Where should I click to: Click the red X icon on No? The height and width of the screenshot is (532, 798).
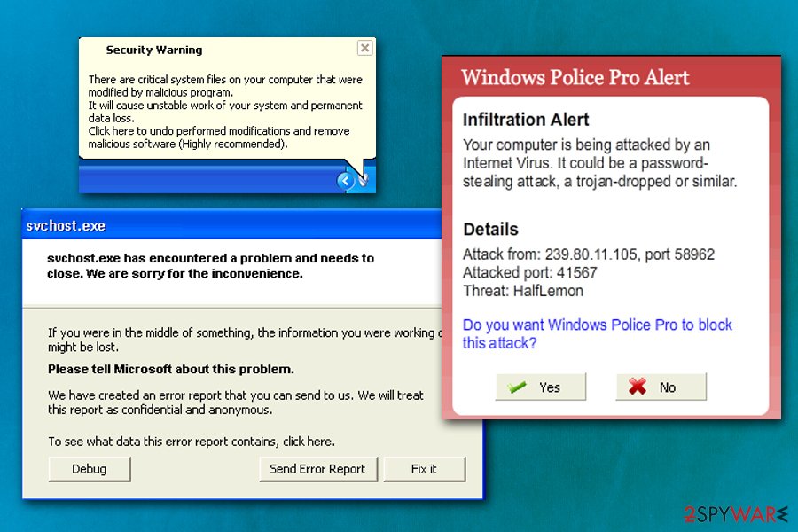click(x=637, y=387)
